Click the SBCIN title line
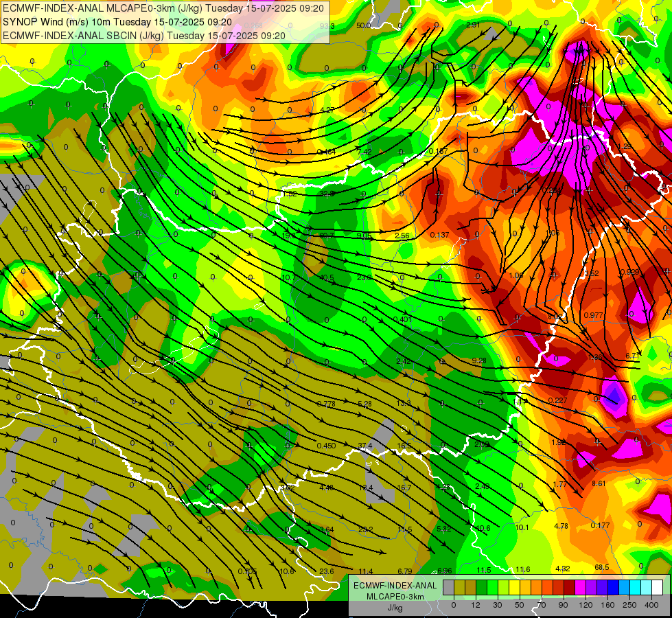This screenshot has height=618, width=672. click(x=143, y=36)
